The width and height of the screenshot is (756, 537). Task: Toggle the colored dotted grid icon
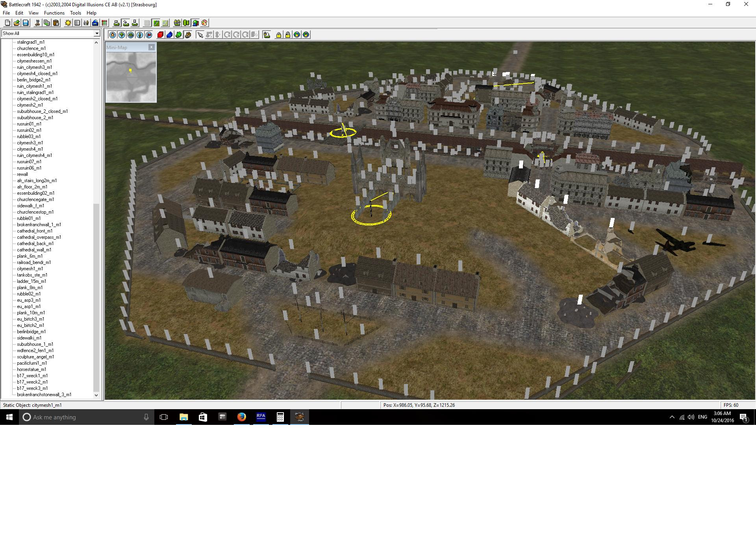(x=165, y=23)
